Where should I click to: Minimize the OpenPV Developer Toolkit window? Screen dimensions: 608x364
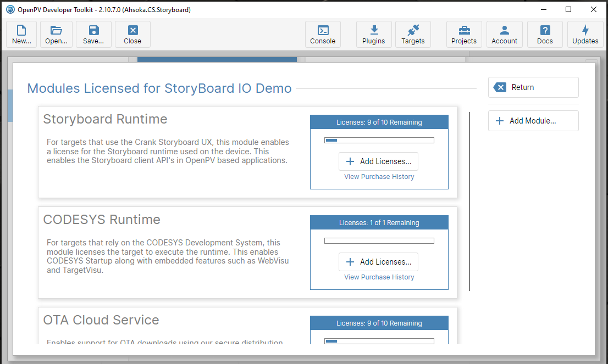[x=544, y=10]
